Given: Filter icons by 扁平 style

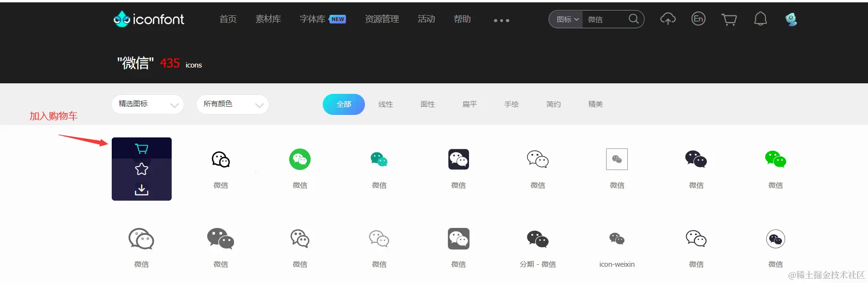Looking at the screenshot, I should 469,104.
